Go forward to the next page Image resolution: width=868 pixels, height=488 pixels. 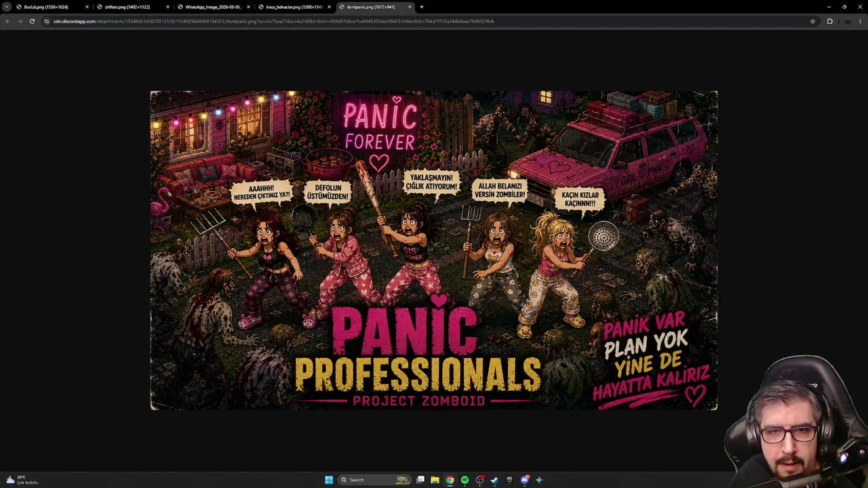tap(20, 21)
